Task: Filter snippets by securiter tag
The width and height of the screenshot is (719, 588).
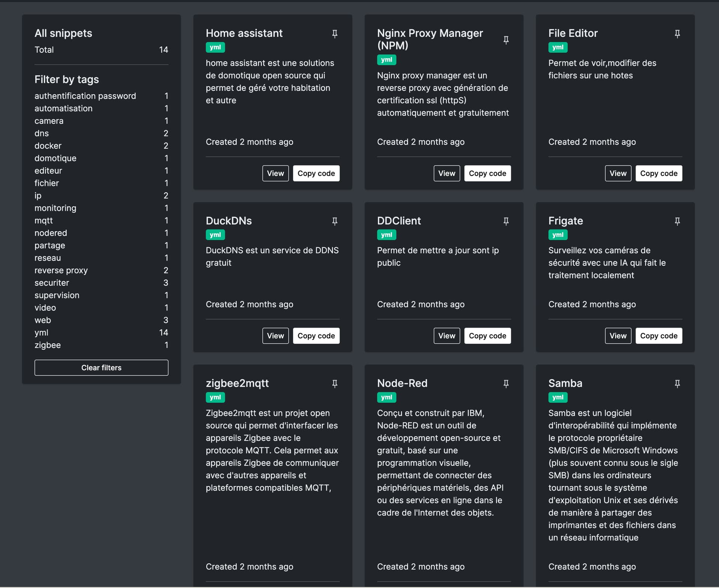Action: pos(101,283)
